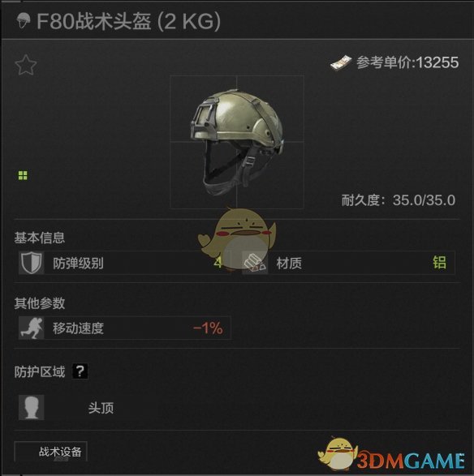
Task: Select the 防弹级别 row
Action: click(124, 263)
